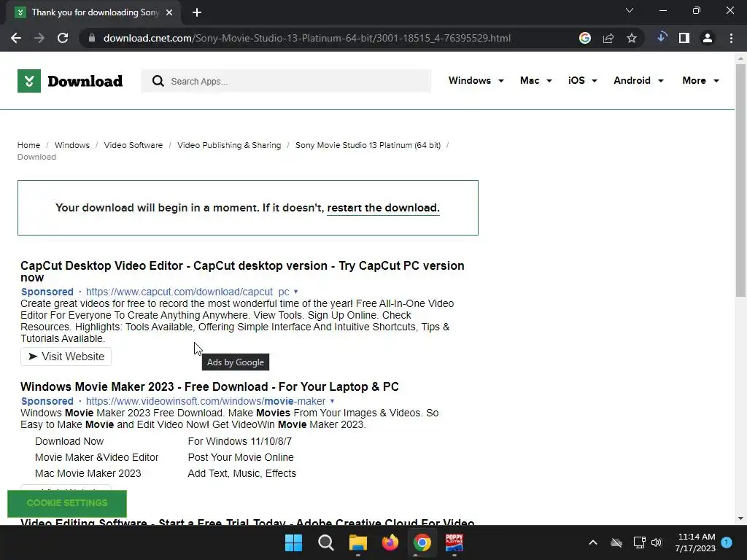This screenshot has height=560, width=747.
Task: Open tab search chevron in title bar
Action: pos(630,10)
